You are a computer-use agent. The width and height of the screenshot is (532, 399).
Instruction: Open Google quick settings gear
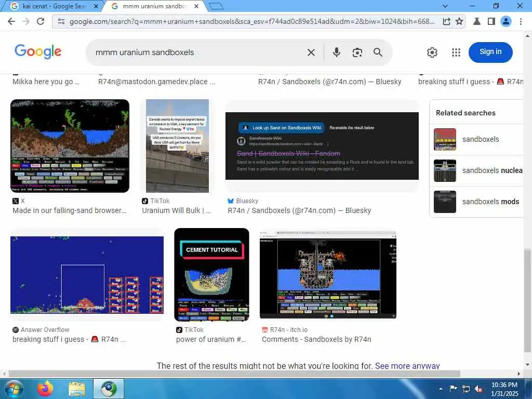point(432,52)
